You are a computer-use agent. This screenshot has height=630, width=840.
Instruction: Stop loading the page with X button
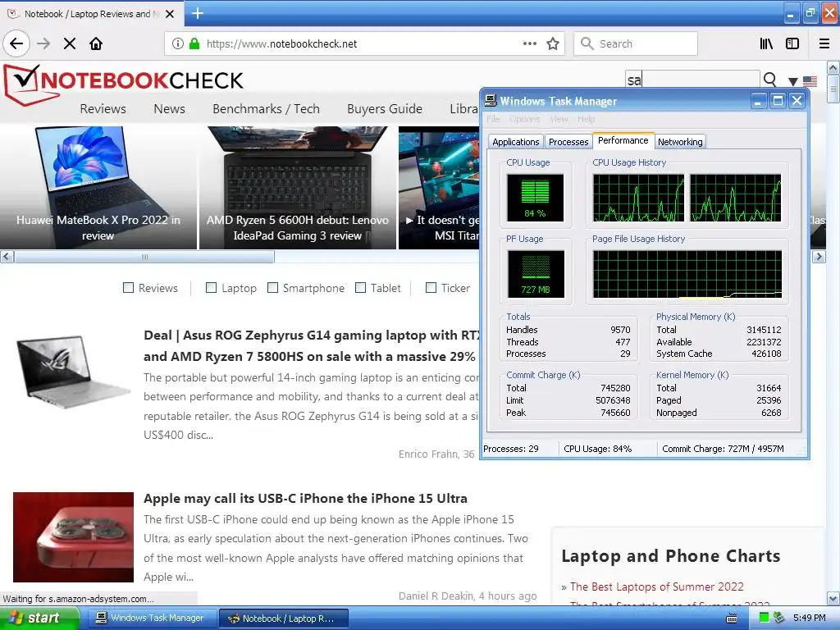click(70, 43)
